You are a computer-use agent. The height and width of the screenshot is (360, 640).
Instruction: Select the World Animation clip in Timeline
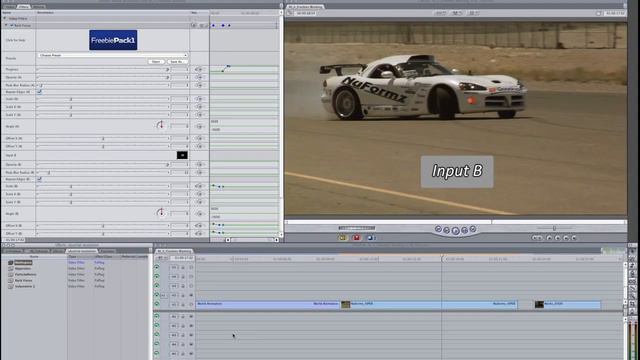click(268, 304)
